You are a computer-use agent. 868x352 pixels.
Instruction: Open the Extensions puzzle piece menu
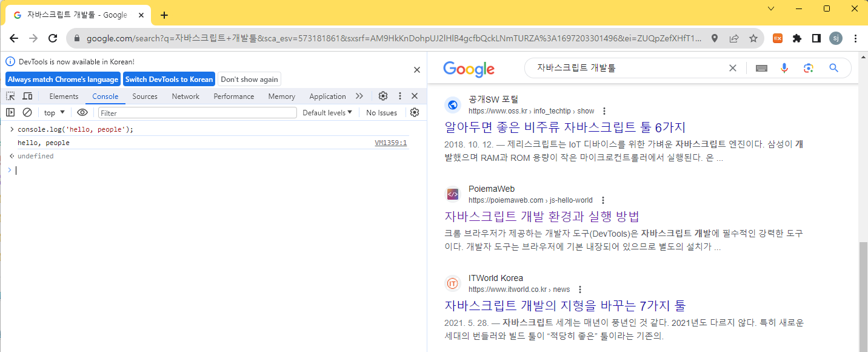pyautogui.click(x=797, y=38)
